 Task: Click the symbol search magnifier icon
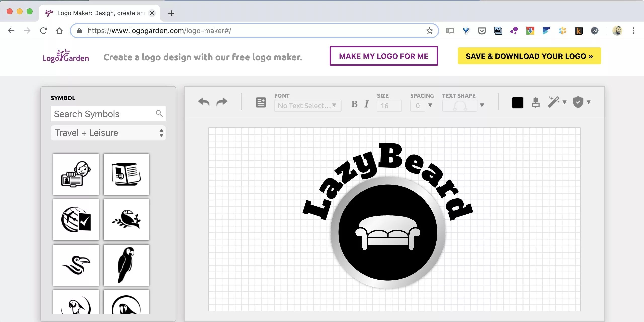click(159, 113)
